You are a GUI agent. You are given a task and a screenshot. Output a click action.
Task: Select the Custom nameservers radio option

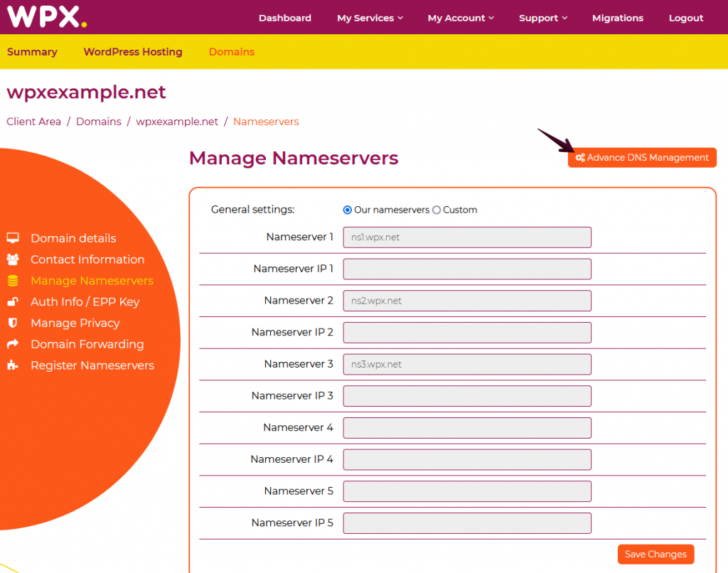click(x=437, y=210)
